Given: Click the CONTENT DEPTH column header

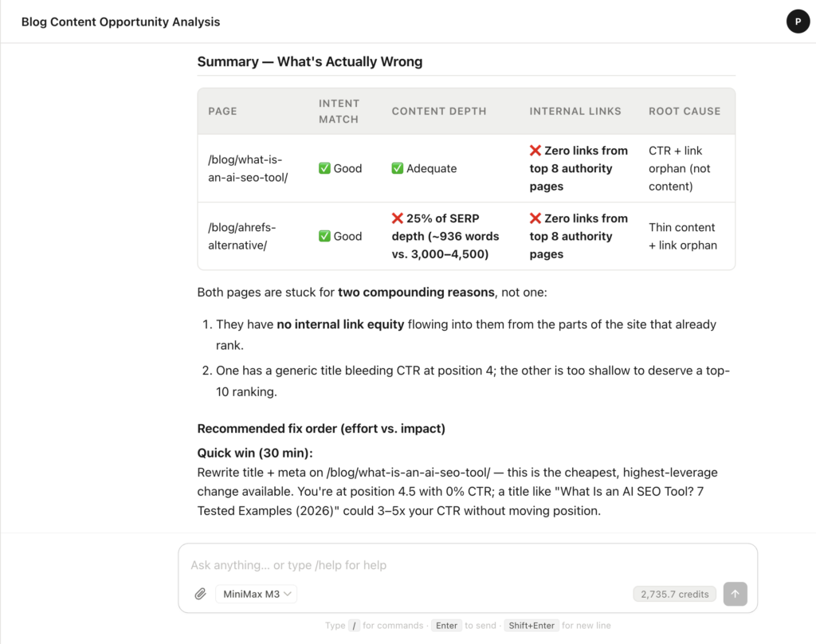Looking at the screenshot, I should (x=439, y=111).
